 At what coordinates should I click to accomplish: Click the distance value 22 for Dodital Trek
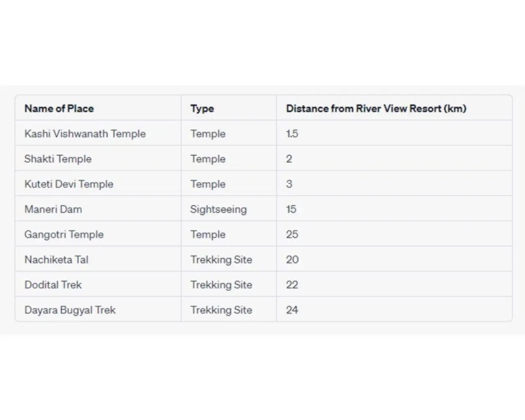pyautogui.click(x=292, y=284)
